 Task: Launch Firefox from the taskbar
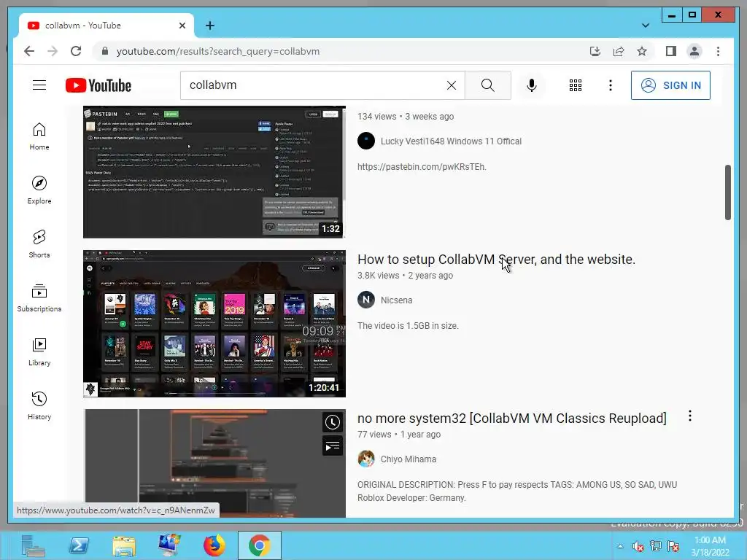[214, 545]
